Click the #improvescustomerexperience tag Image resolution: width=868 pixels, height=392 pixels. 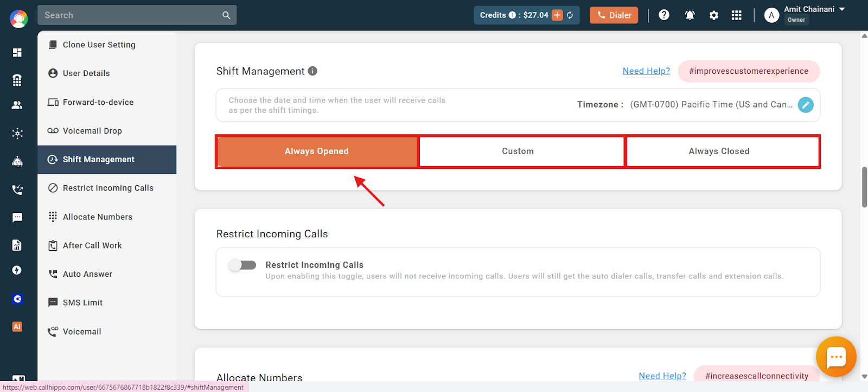point(749,71)
